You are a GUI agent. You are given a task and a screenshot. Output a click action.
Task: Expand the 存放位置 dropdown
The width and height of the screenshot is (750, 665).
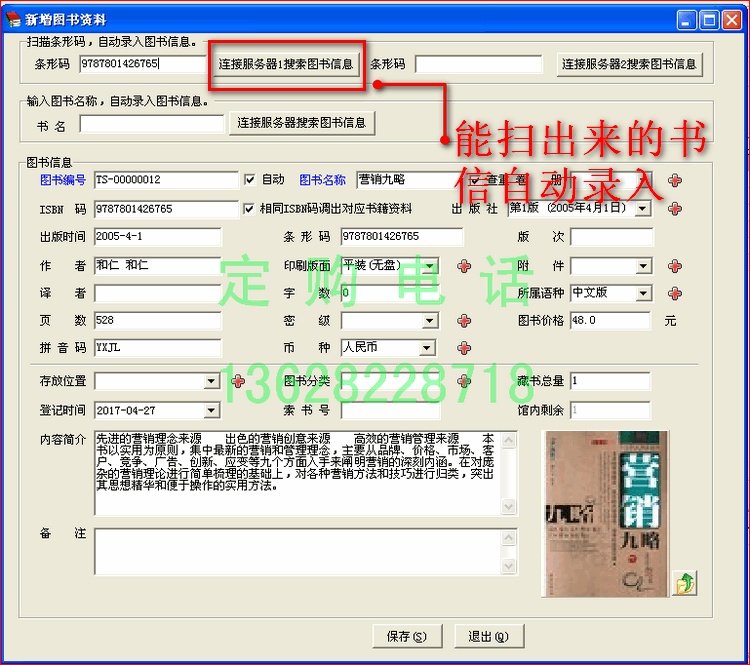211,381
